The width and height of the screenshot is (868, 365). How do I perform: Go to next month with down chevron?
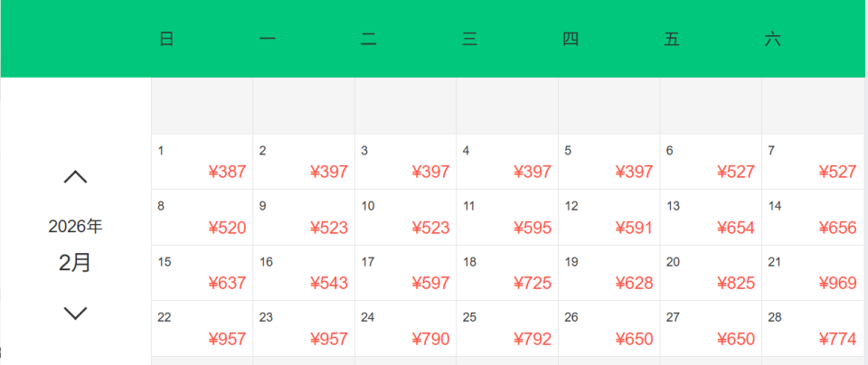[x=75, y=314]
